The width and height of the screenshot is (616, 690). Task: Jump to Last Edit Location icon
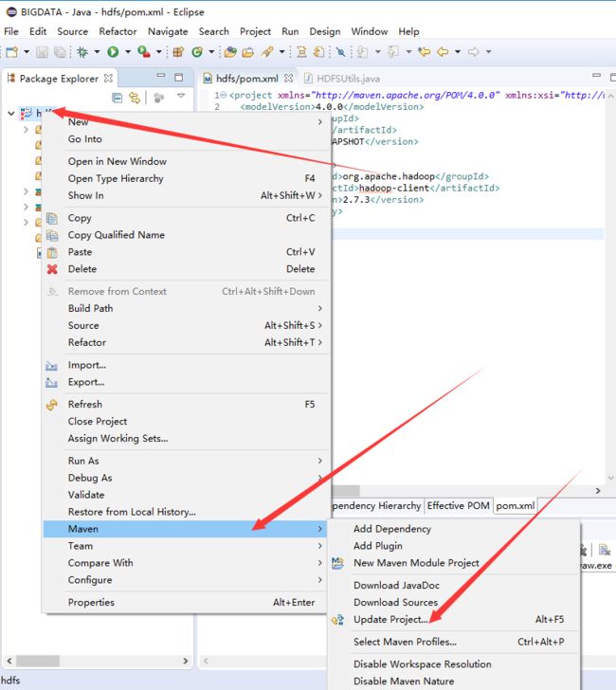[425, 52]
